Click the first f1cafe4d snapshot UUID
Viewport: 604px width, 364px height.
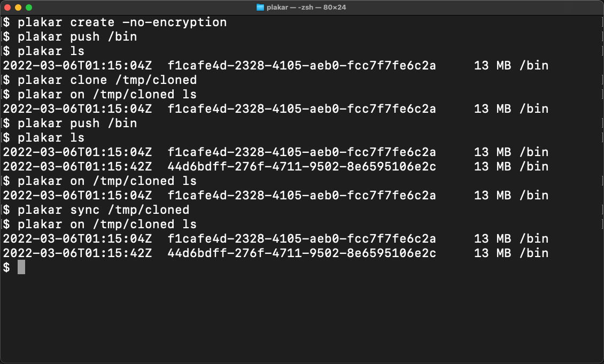301,66
